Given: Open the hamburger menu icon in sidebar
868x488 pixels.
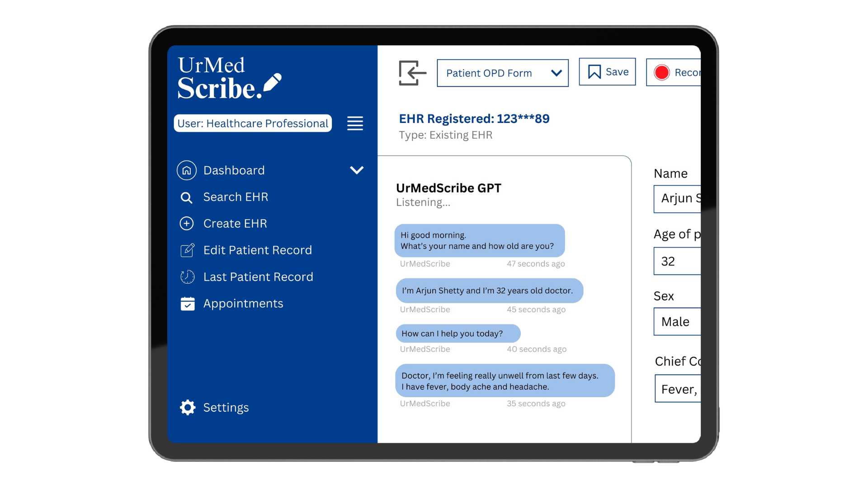Looking at the screenshot, I should [355, 123].
